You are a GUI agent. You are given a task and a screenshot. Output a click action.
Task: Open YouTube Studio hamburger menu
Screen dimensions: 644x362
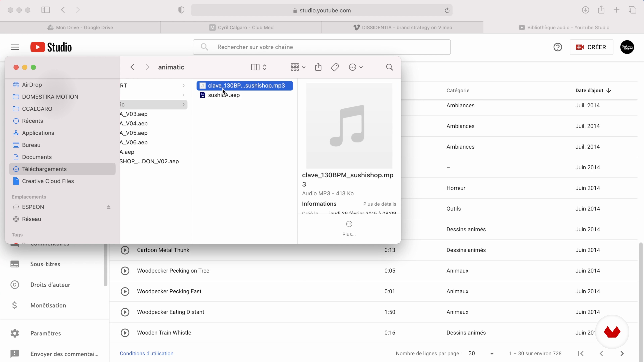coord(15,47)
